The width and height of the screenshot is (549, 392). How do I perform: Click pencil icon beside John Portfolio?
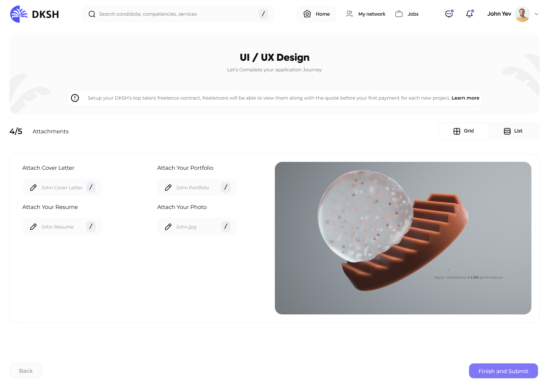[168, 188]
